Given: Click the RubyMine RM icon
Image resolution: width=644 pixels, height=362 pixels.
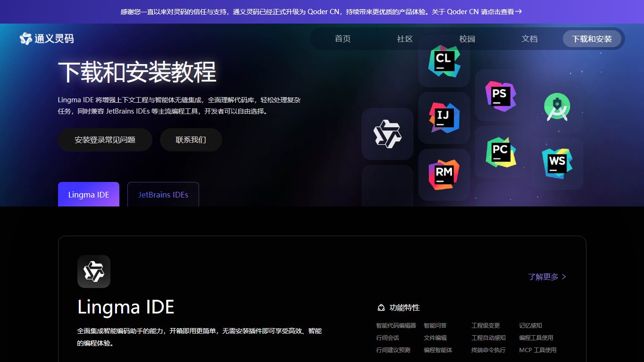Looking at the screenshot, I should point(444,175).
